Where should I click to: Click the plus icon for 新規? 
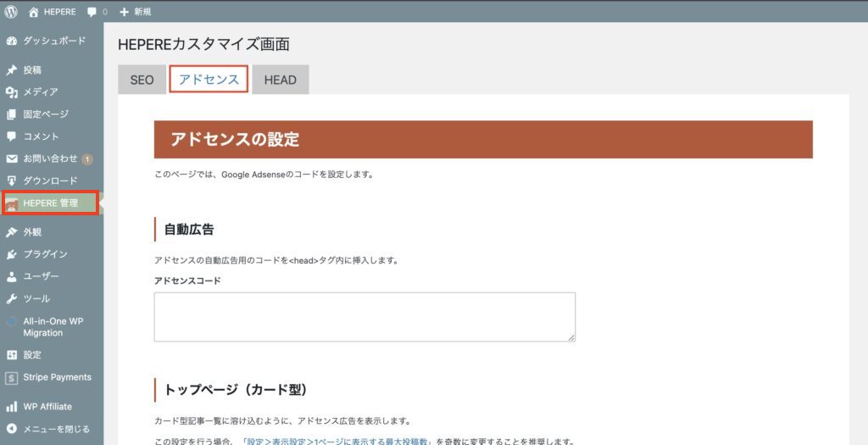click(x=125, y=12)
